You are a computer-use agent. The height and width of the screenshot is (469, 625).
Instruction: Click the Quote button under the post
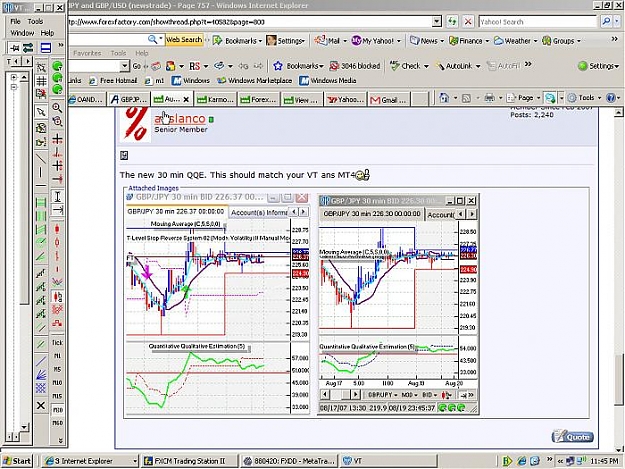tap(573, 437)
